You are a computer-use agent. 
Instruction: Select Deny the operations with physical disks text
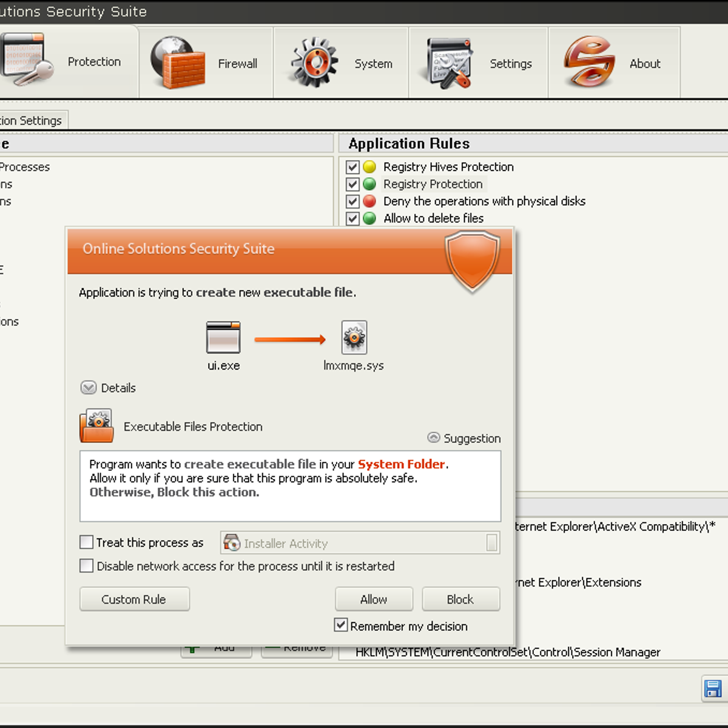(x=484, y=201)
